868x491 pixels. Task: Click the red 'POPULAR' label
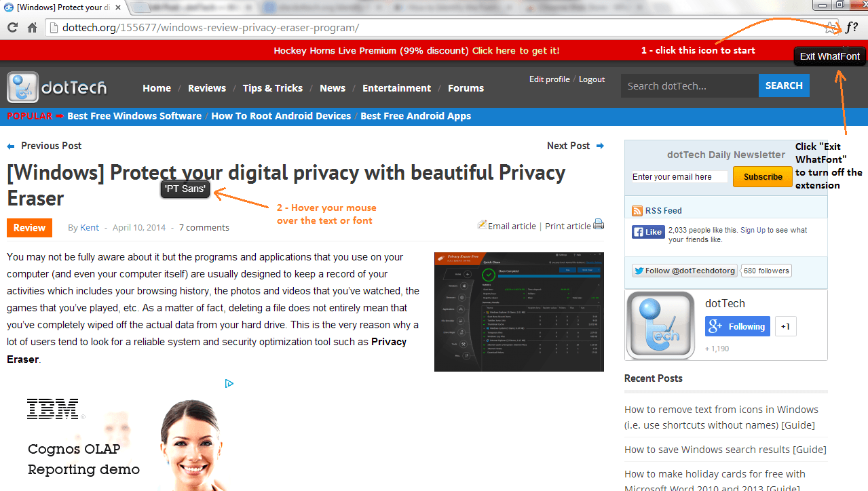30,116
